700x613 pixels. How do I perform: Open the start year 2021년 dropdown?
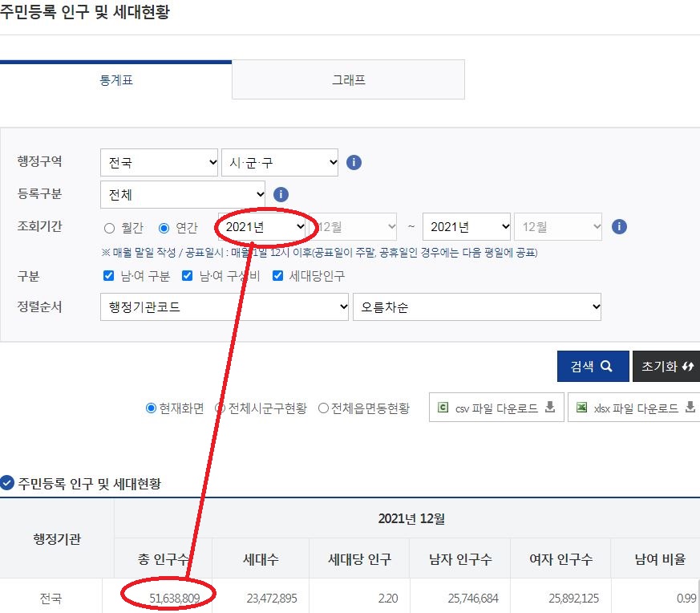[262, 226]
